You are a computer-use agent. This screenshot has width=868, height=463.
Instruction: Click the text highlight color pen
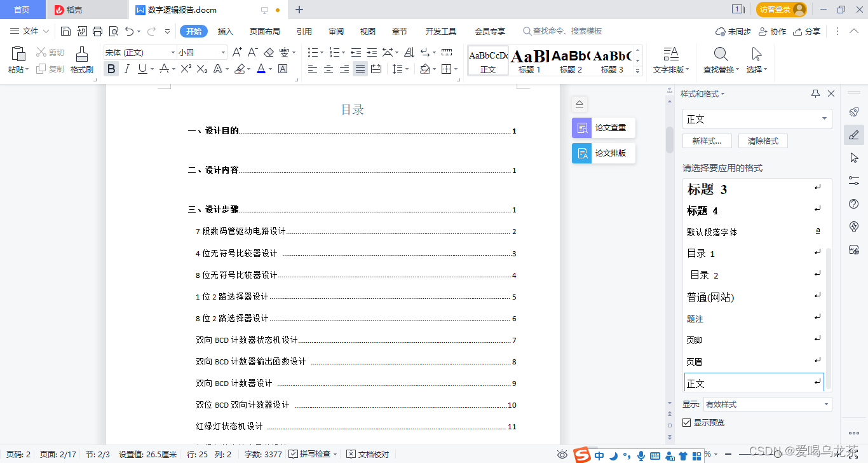pyautogui.click(x=240, y=69)
